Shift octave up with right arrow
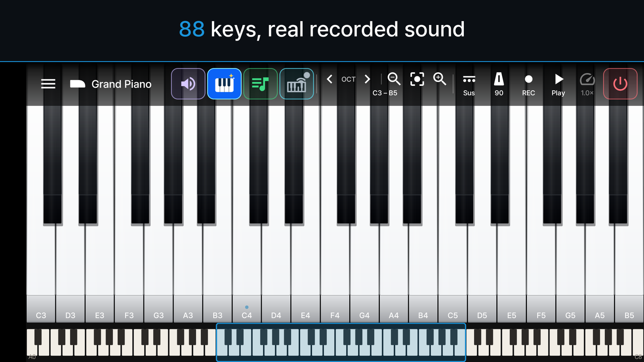644x362 pixels. tap(367, 79)
